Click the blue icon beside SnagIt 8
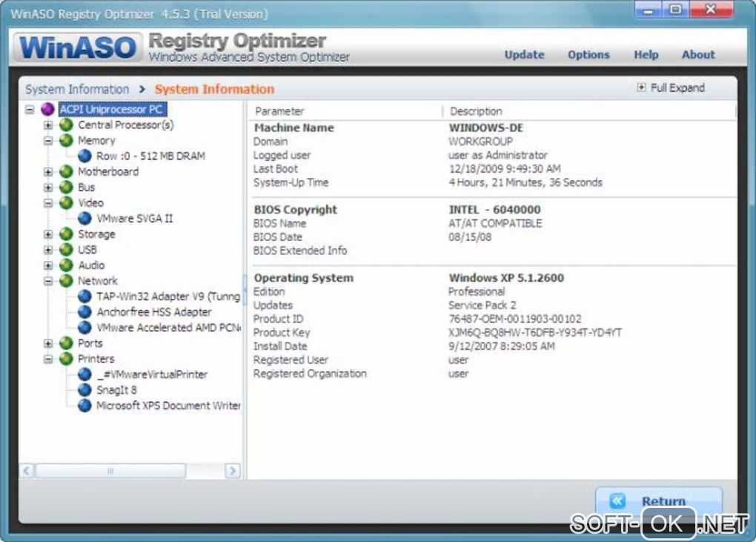Image resolution: width=756 pixels, height=542 pixels. [84, 389]
